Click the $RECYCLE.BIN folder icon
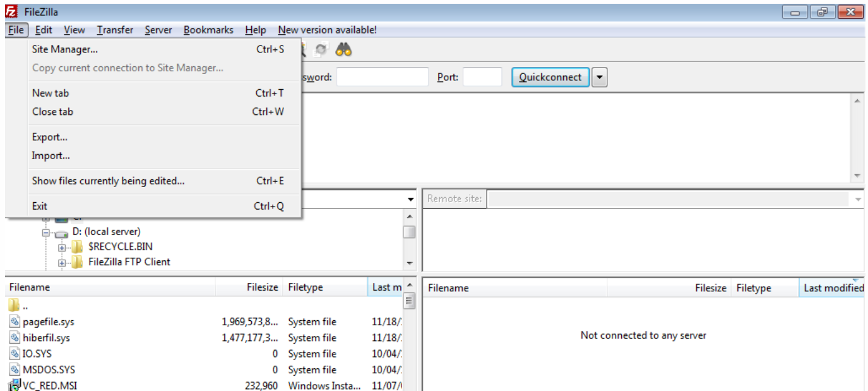Screen dimensions: 868x391 (x=77, y=247)
